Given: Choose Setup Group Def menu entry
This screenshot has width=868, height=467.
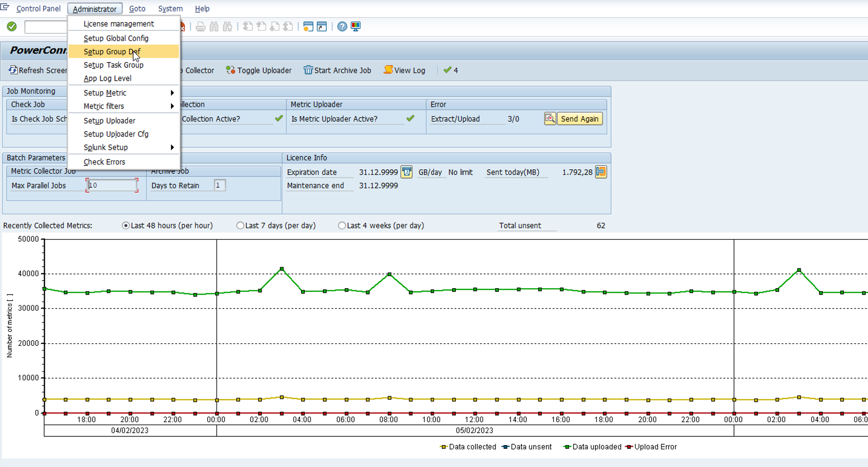Looking at the screenshot, I should [112, 52].
